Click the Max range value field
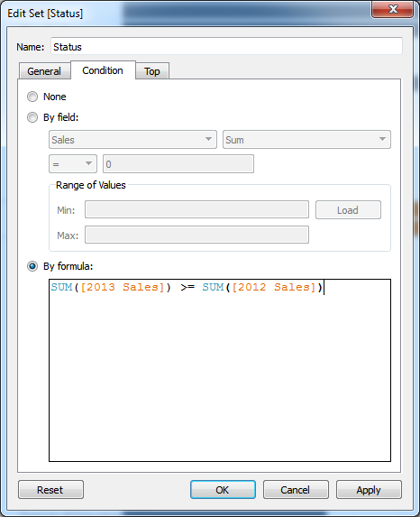 (196, 235)
